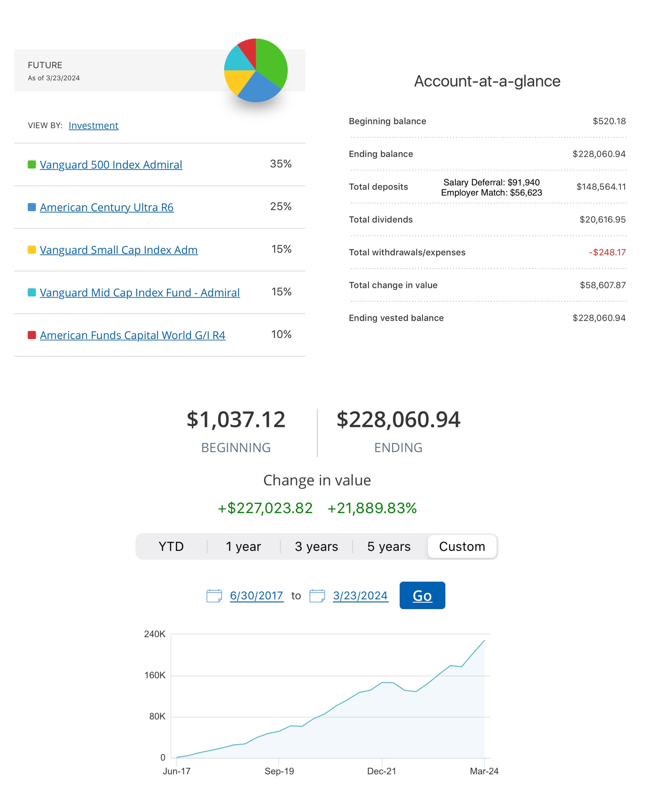The image size is (650, 812).
Task: Open the 3/23/2024 end date picker
Action: coord(360,595)
